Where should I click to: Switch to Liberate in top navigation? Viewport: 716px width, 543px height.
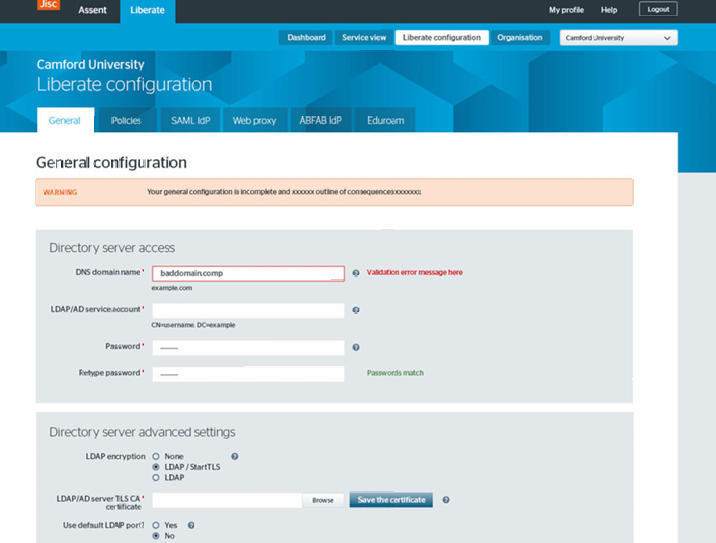click(x=147, y=11)
